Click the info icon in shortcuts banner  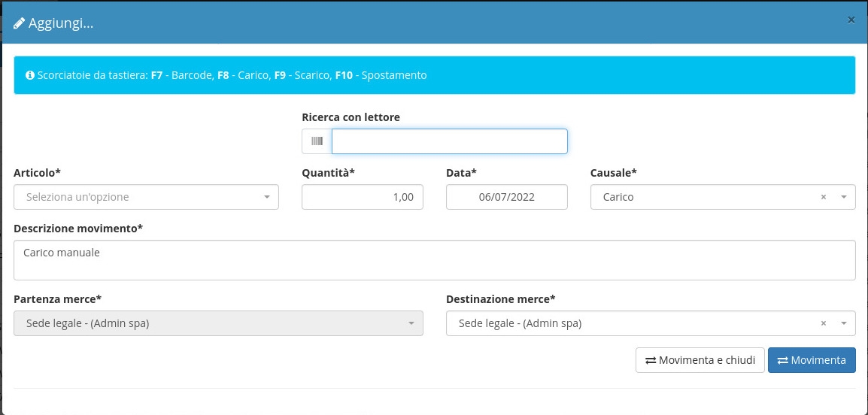click(30, 75)
